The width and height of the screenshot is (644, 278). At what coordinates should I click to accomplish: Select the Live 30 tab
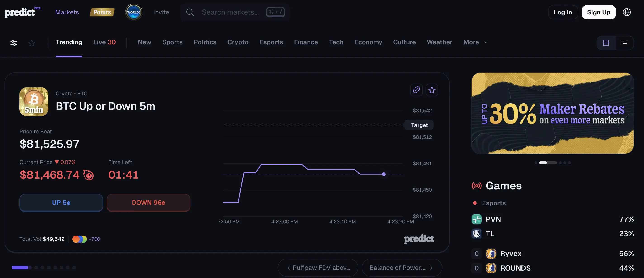click(x=104, y=42)
